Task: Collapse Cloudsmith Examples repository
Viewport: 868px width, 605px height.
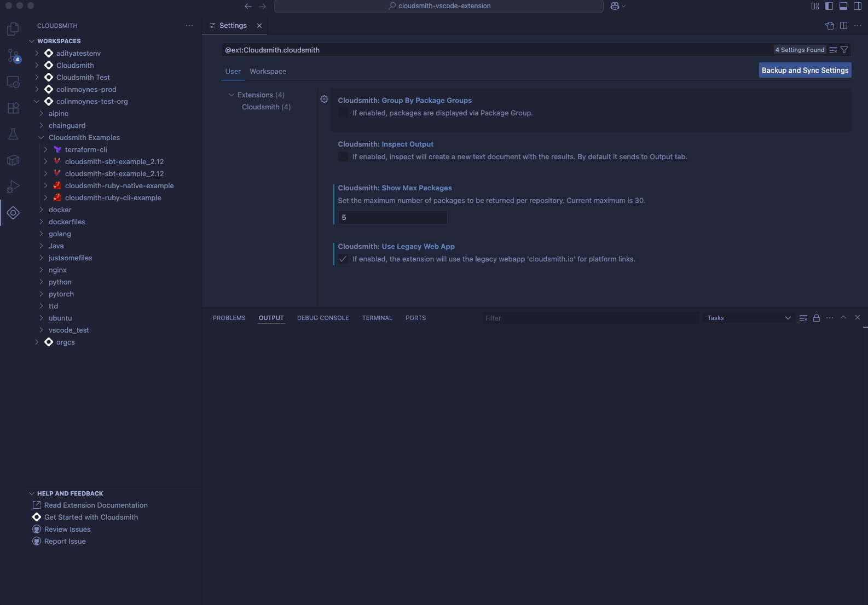Action: tap(41, 137)
